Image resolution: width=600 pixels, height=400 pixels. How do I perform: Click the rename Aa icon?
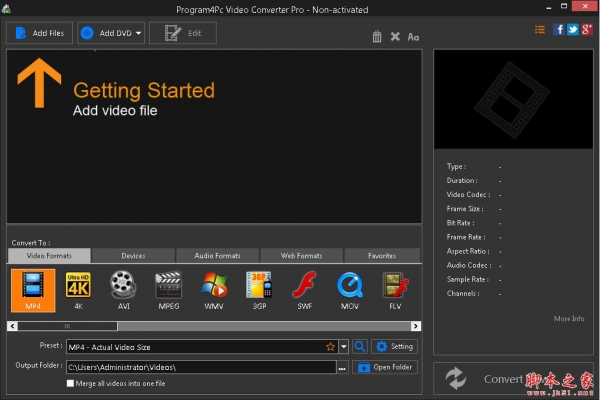coord(413,37)
